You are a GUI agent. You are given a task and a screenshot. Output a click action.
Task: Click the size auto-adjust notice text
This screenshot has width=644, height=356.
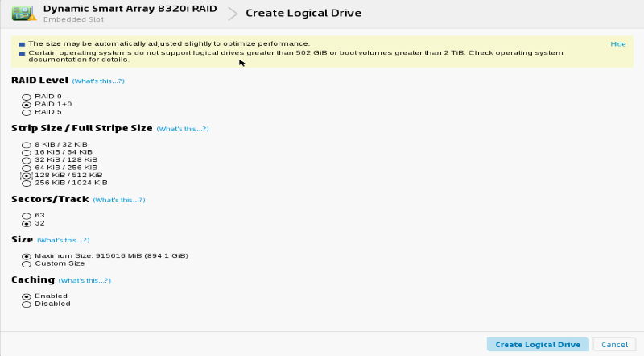coord(169,43)
